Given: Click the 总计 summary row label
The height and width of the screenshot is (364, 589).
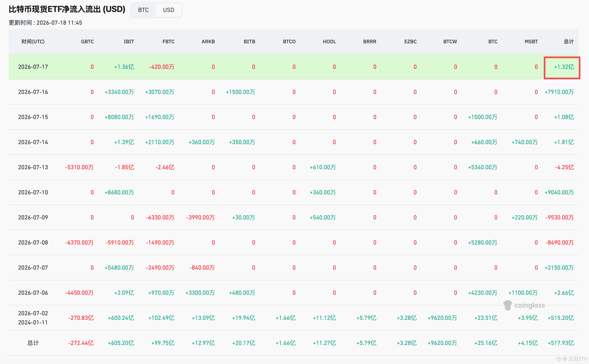Looking at the screenshot, I should coord(33,343).
